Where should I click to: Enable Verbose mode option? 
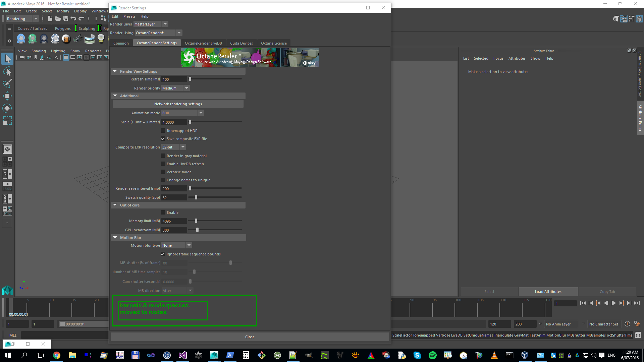(x=163, y=172)
